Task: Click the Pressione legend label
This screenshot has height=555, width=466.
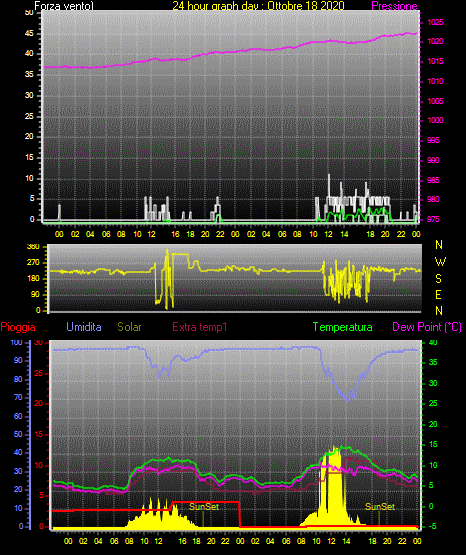Action: (394, 6)
